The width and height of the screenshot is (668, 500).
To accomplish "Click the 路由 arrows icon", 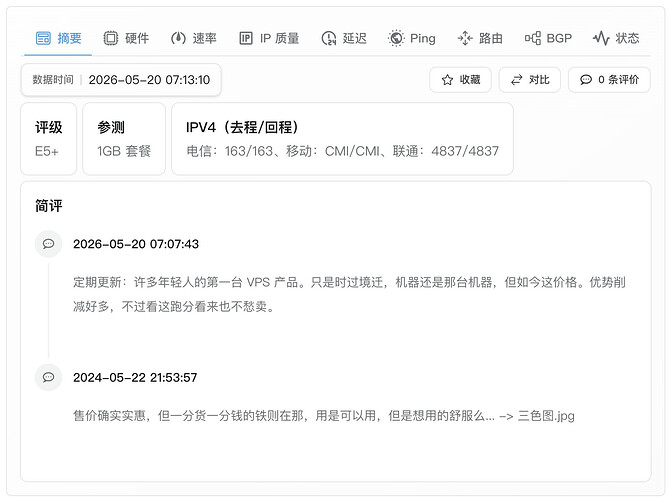I will pyautogui.click(x=465, y=38).
